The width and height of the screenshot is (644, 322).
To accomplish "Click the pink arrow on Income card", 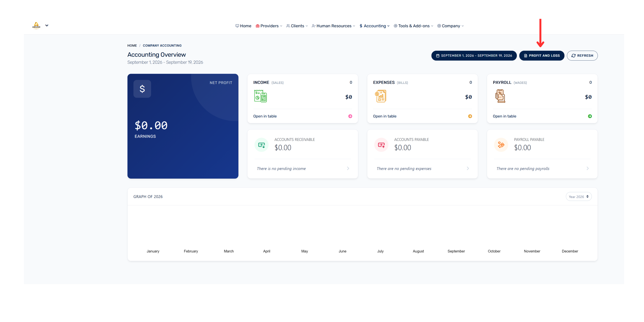I will coord(350,116).
